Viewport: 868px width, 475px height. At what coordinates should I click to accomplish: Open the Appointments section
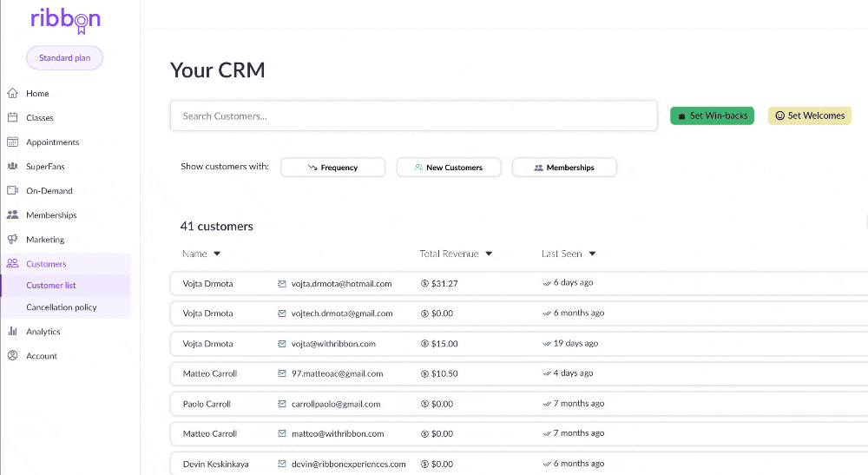(53, 142)
